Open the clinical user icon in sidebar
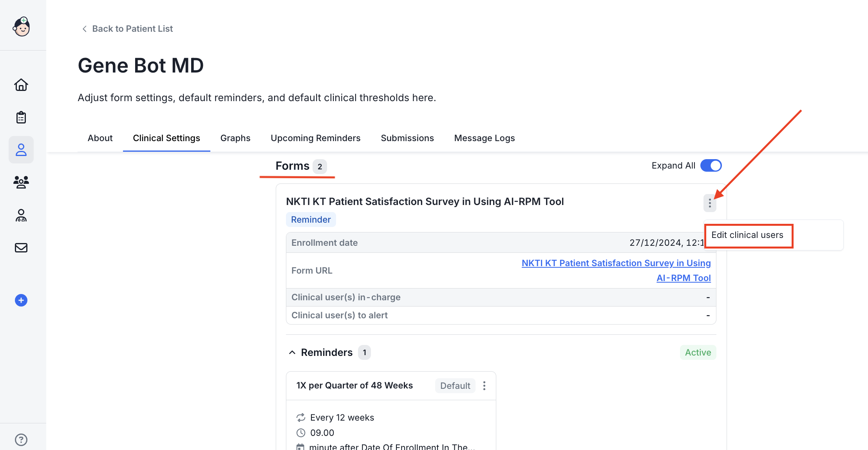Viewport: 868px width, 450px height. (x=21, y=215)
